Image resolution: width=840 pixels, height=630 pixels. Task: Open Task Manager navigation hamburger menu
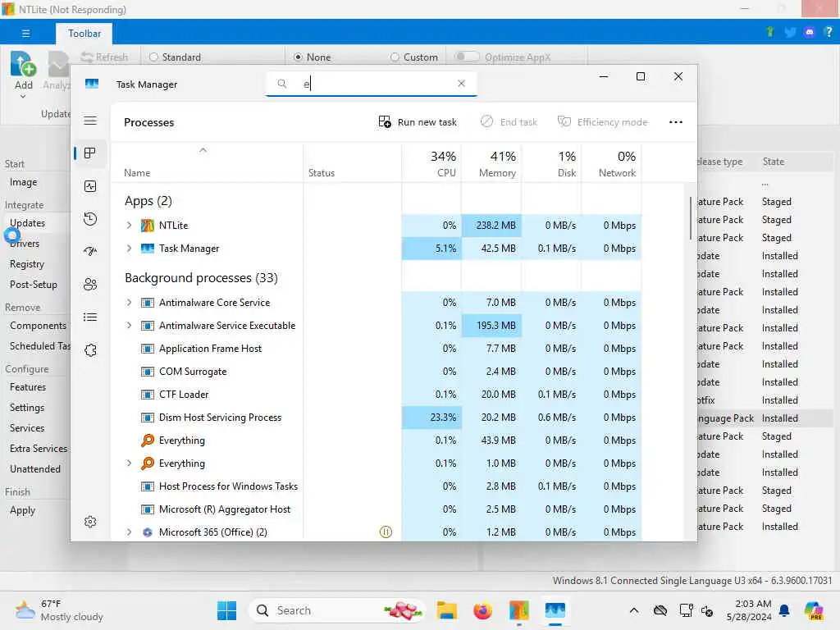coord(90,121)
